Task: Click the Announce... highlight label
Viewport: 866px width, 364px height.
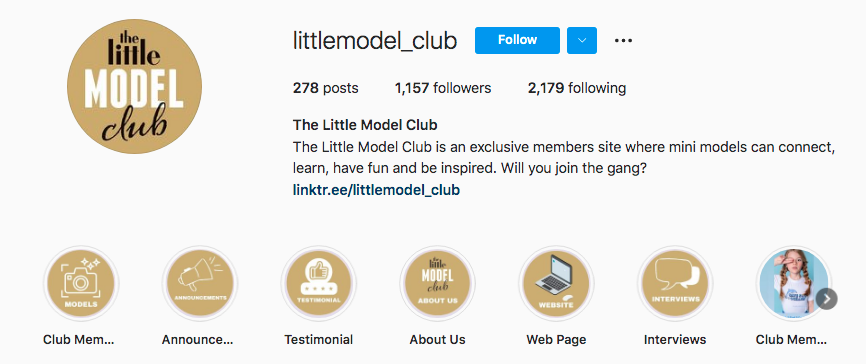Action: point(198,339)
